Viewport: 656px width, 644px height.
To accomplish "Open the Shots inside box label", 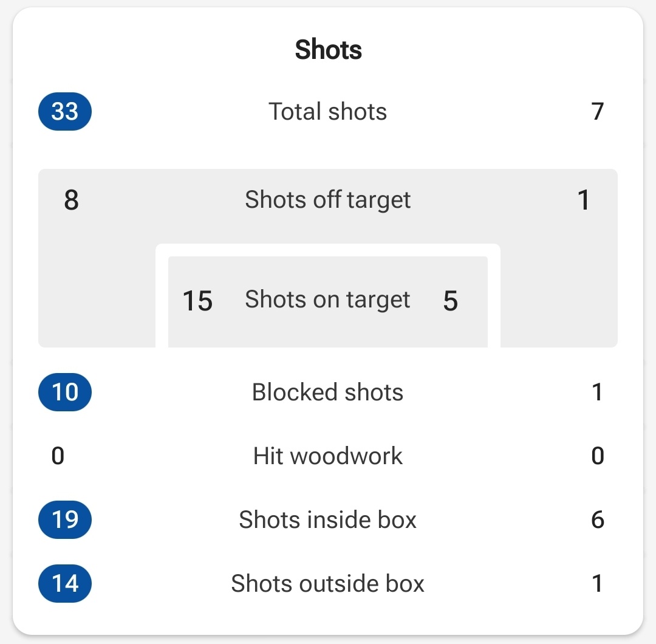I will pyautogui.click(x=327, y=519).
